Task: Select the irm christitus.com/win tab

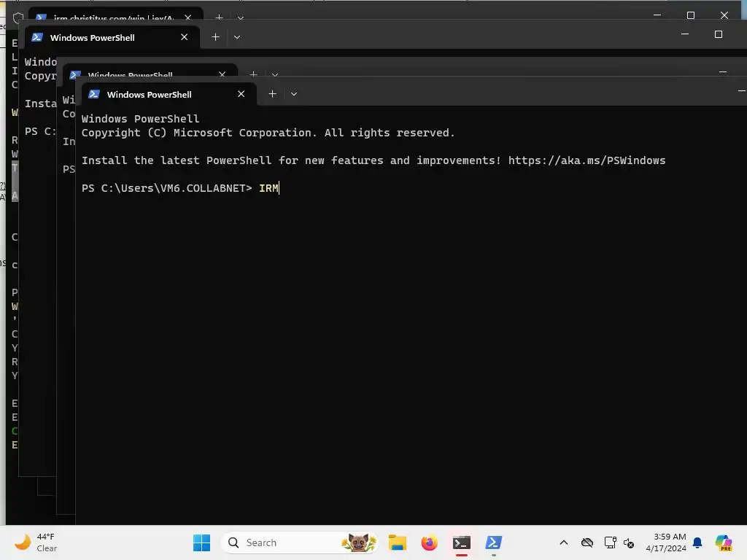Action: pyautogui.click(x=116, y=15)
